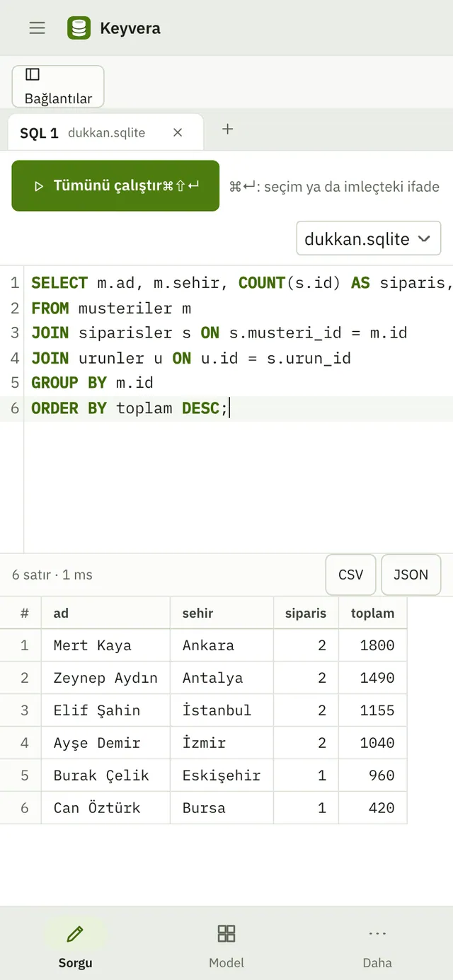Select the toplam value 1040
The image size is (453, 980).
[x=373, y=743]
